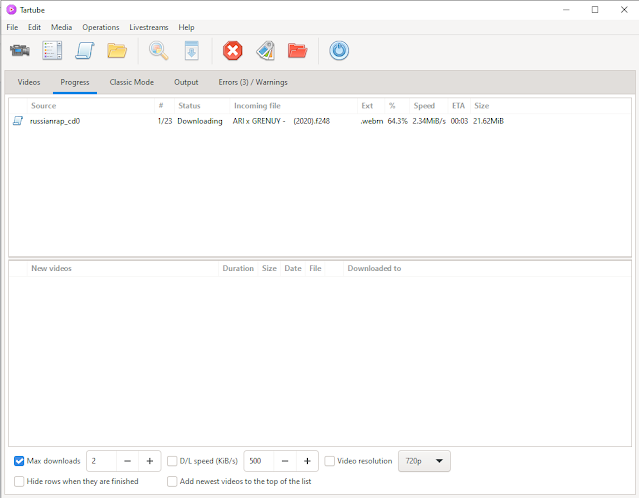Click the Check all magnifier icon
The height and width of the screenshot is (498, 639).
click(159, 51)
